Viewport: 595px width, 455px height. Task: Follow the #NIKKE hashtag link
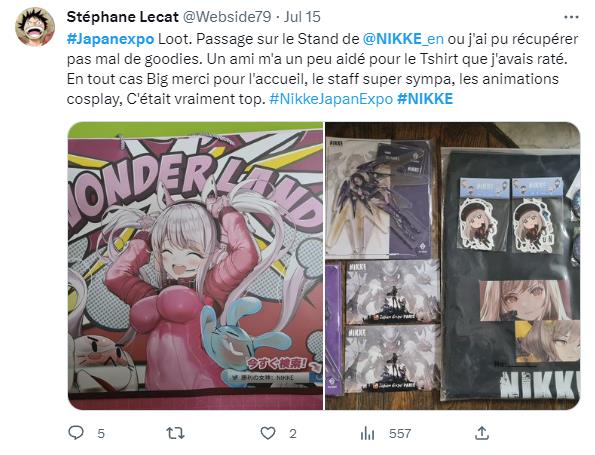425,99
